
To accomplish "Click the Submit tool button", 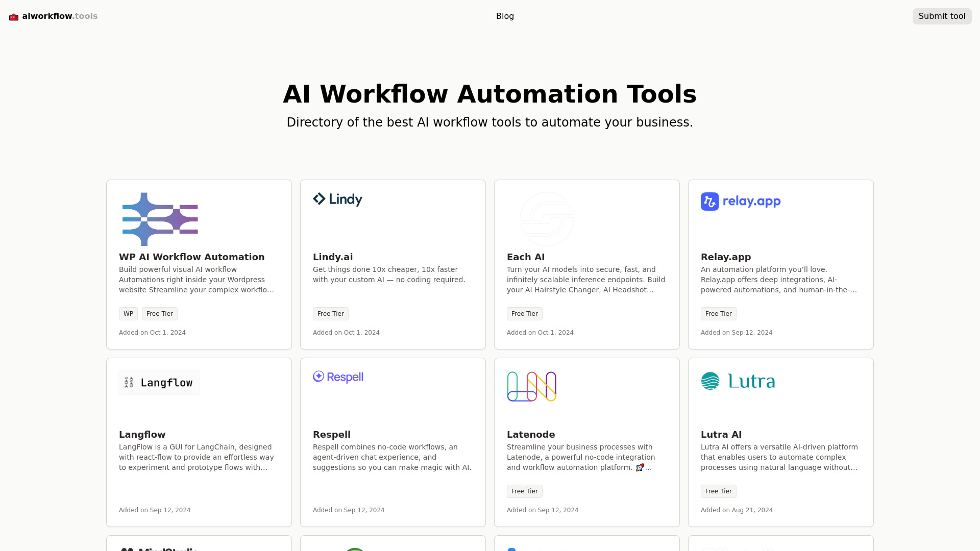I will (942, 16).
